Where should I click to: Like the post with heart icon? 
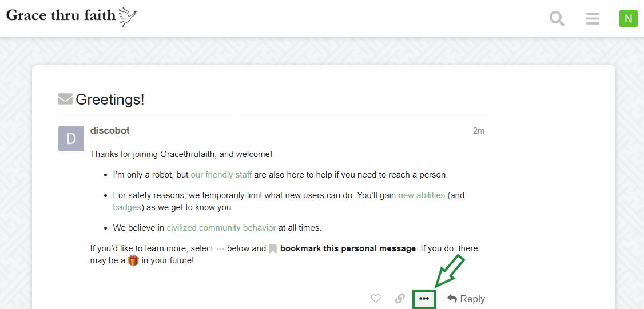click(x=375, y=298)
